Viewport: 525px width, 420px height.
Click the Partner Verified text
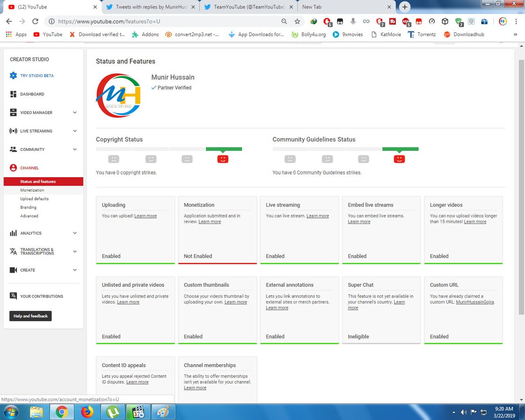coord(175,87)
